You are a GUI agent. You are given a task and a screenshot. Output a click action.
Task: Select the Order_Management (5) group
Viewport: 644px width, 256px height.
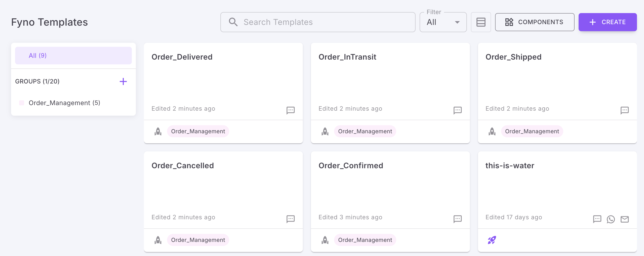click(x=64, y=103)
